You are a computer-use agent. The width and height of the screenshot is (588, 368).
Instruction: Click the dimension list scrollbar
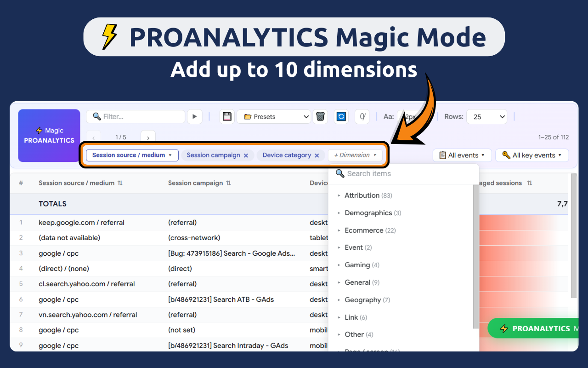(476, 257)
